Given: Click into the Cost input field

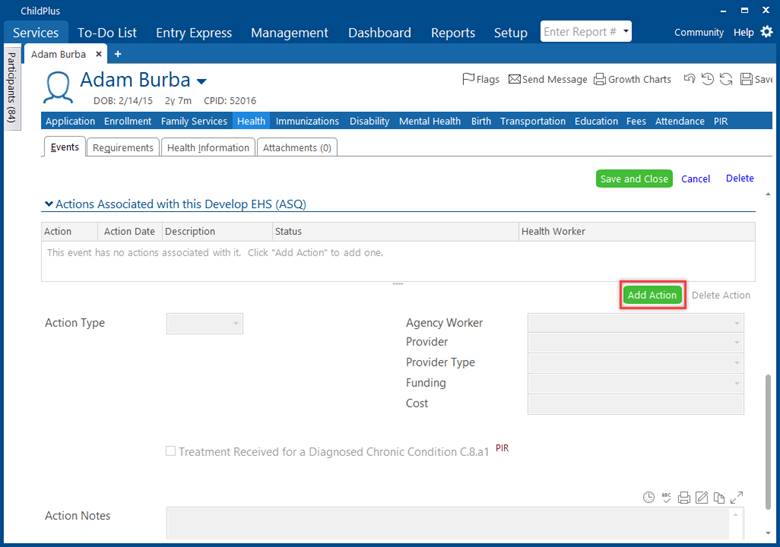Looking at the screenshot, I should [x=635, y=404].
